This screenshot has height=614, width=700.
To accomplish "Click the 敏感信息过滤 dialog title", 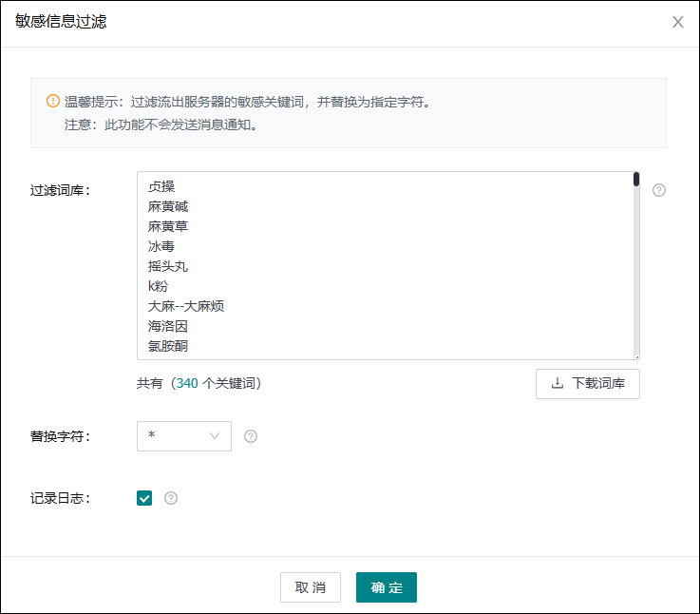I will pyautogui.click(x=61, y=22).
